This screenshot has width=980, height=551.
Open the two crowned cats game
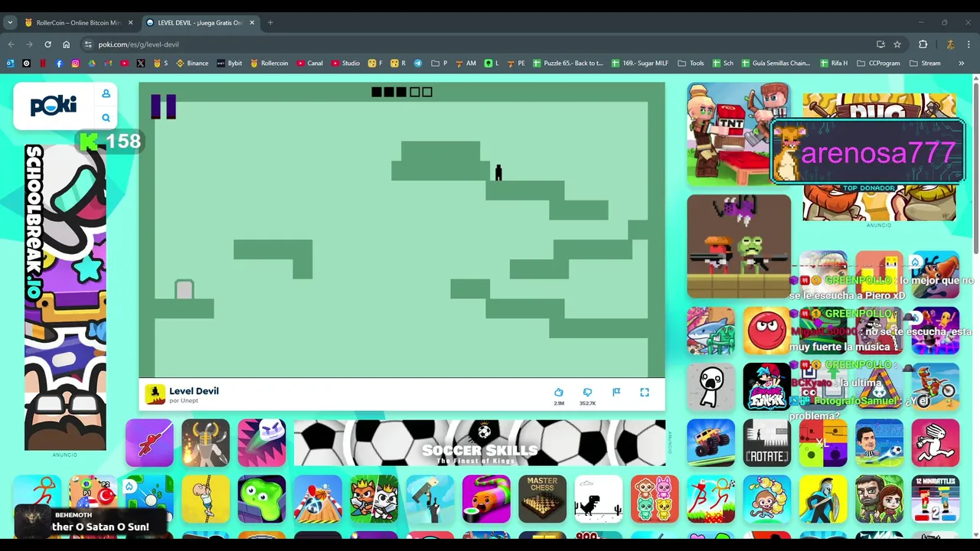pos(374,499)
